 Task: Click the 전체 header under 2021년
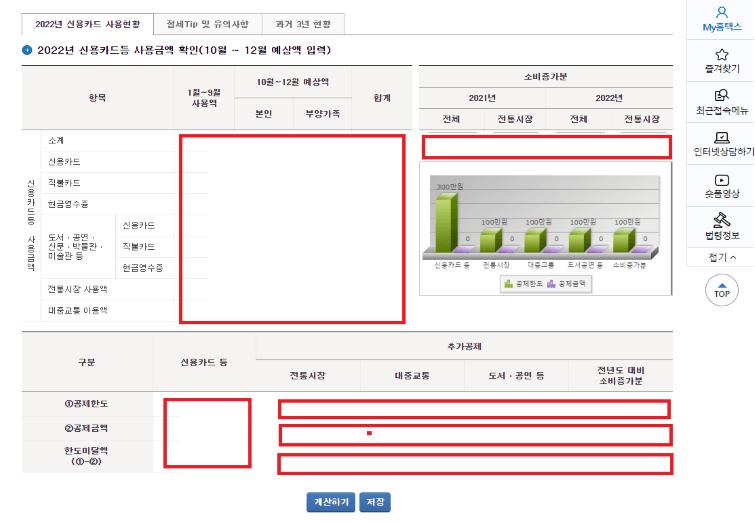pos(451,119)
